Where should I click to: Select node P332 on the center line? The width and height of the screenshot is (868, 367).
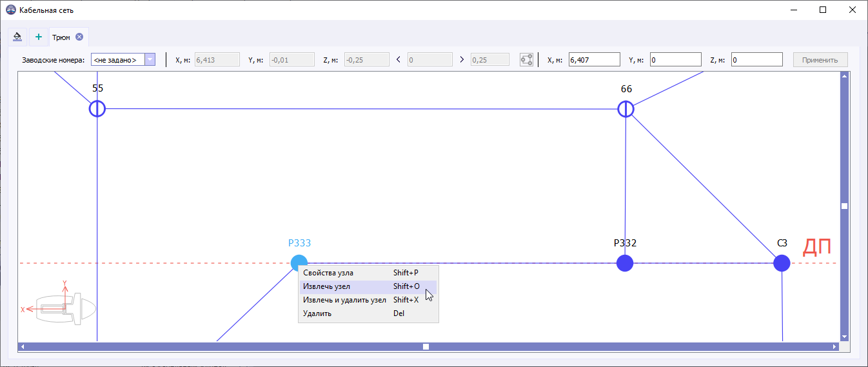pos(625,263)
